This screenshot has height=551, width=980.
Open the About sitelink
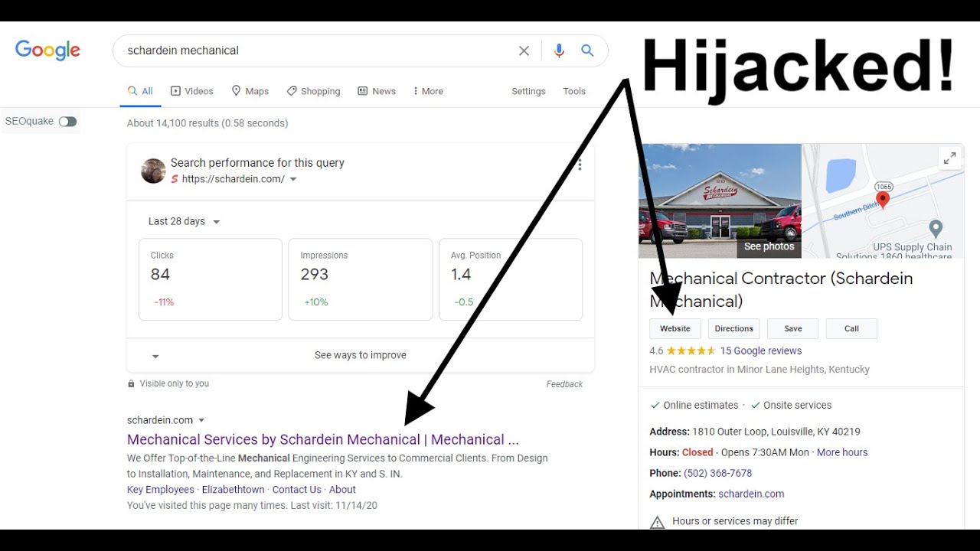(342, 490)
